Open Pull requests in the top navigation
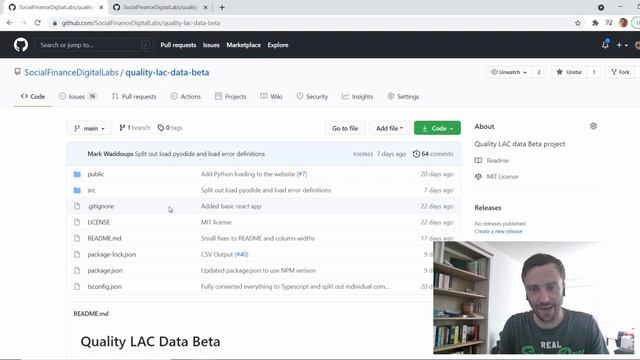The height and width of the screenshot is (360, 640). click(x=178, y=45)
